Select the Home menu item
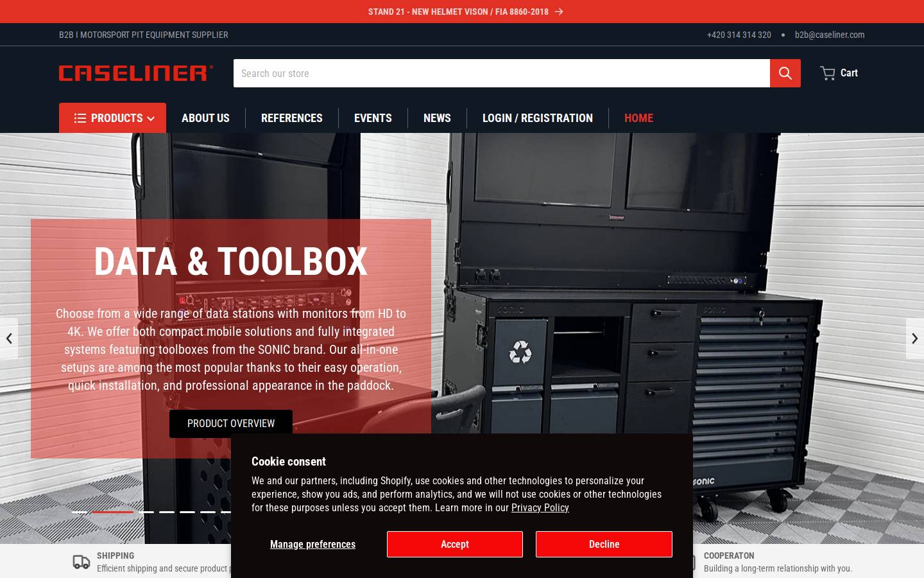The height and width of the screenshot is (578, 924). [x=638, y=118]
